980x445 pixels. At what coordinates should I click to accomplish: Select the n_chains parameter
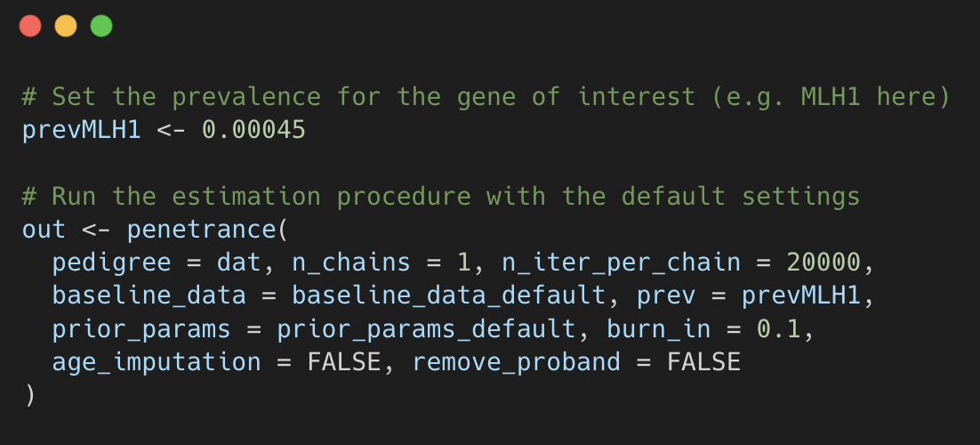click(351, 262)
